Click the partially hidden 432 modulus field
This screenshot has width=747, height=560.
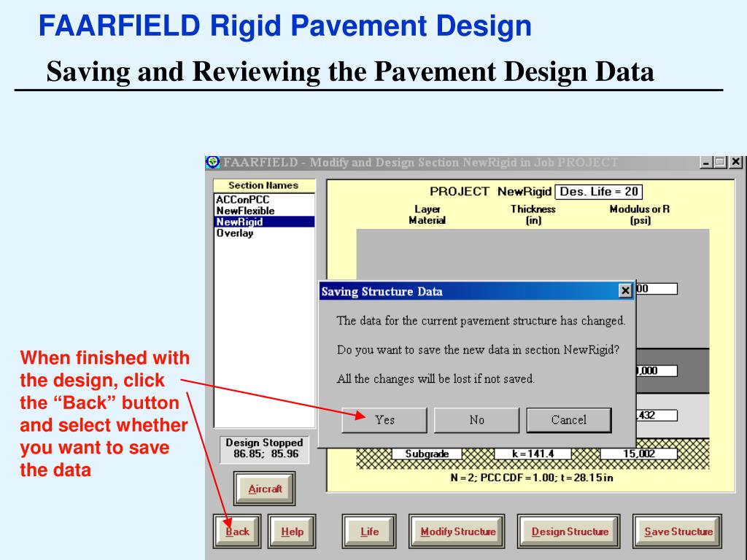pos(656,415)
